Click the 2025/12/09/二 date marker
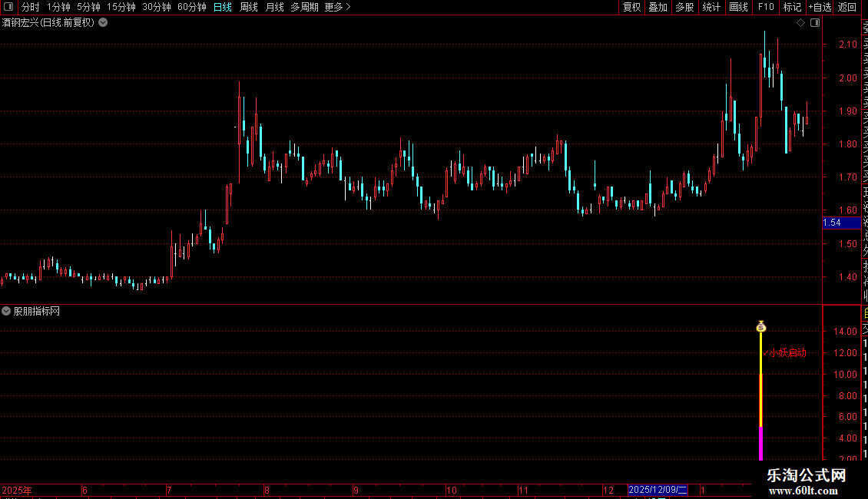Screen dimensions: 868x499 (658, 490)
